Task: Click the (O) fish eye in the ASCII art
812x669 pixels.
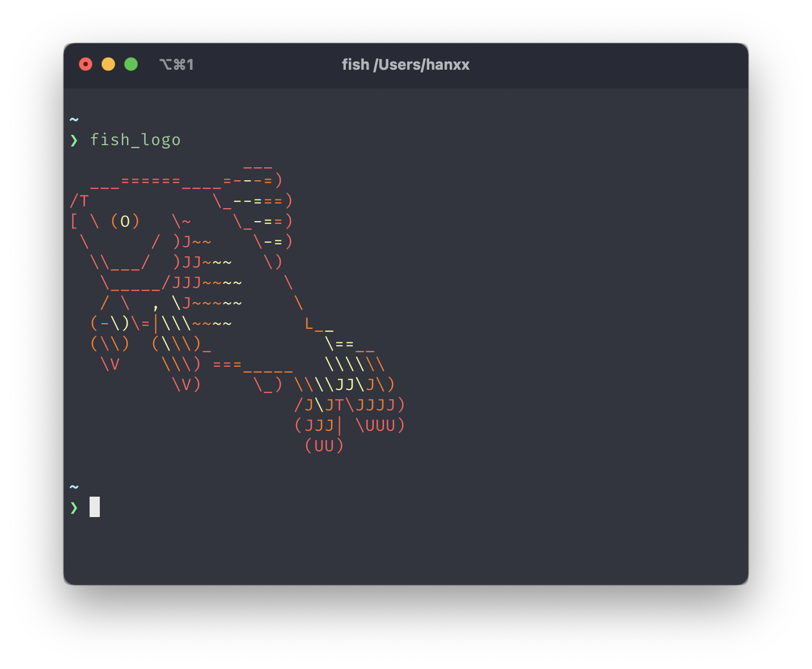Action: 125,221
